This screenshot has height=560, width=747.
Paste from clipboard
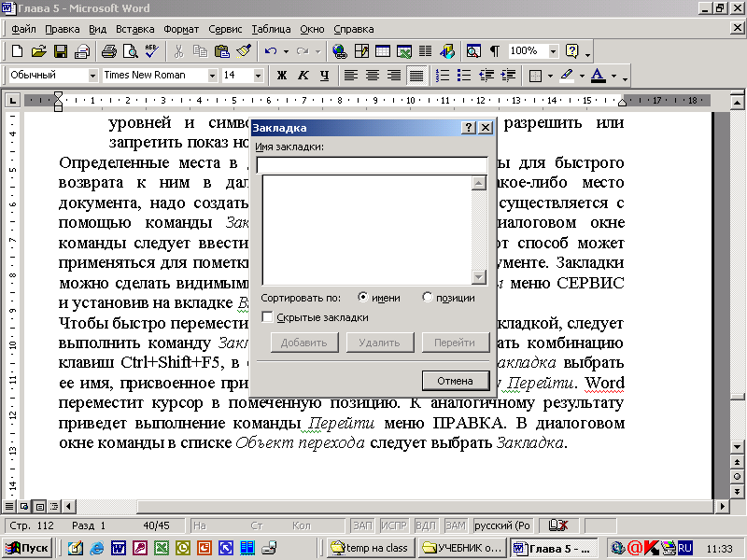pyautogui.click(x=222, y=51)
